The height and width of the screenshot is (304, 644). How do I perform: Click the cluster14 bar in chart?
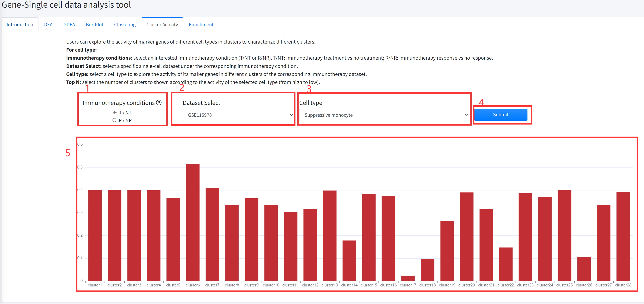coord(349,260)
